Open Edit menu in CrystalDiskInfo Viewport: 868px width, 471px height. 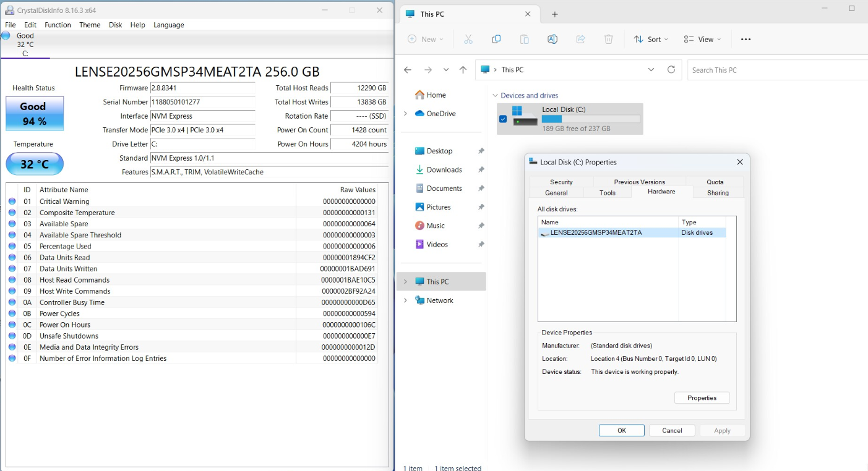[30, 25]
